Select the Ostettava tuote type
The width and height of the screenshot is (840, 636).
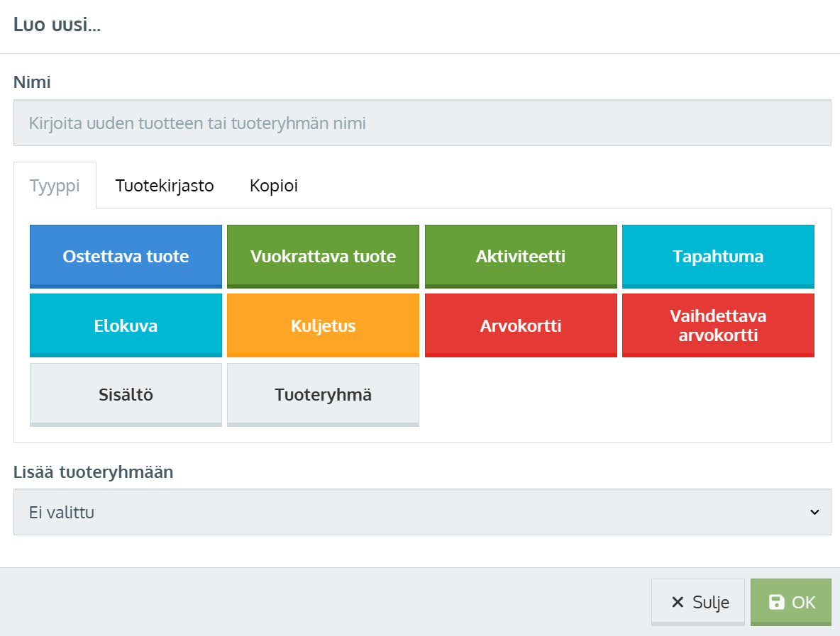coord(126,257)
